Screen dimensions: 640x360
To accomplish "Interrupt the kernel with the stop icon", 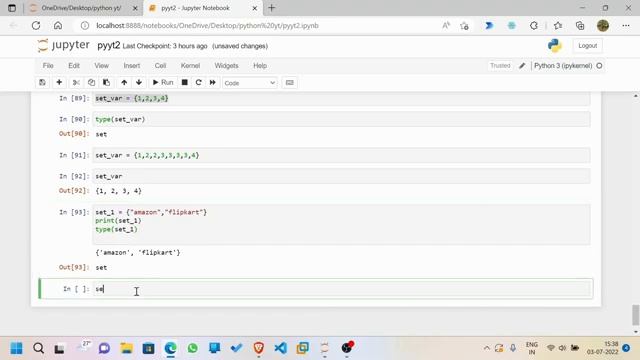I will 184,82.
